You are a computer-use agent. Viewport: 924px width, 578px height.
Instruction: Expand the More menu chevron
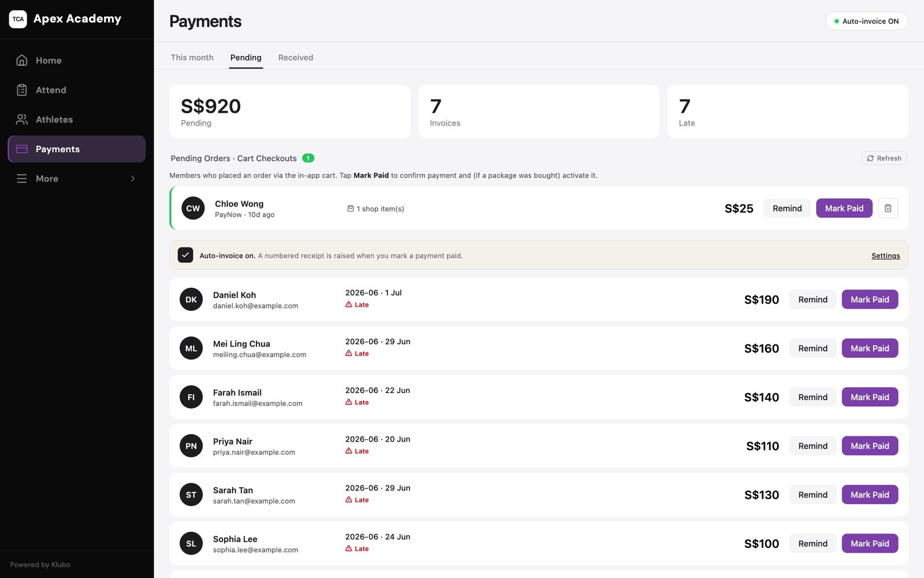coord(133,179)
